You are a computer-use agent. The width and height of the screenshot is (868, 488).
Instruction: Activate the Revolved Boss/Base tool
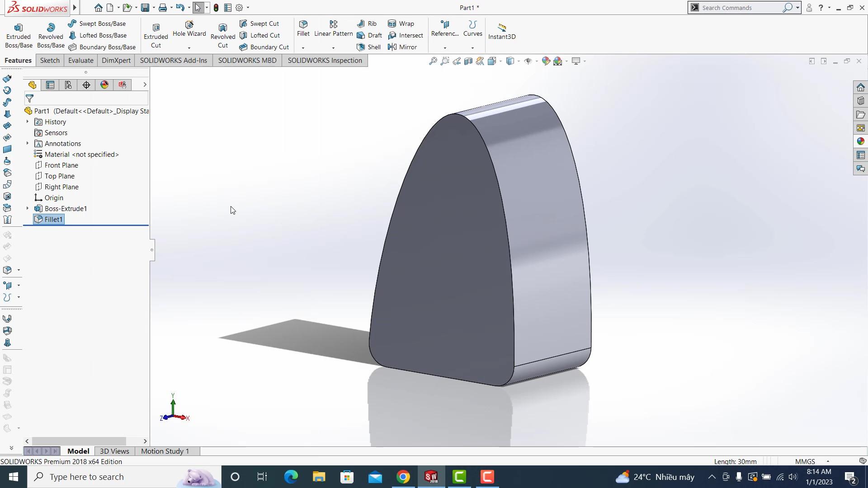51,35
